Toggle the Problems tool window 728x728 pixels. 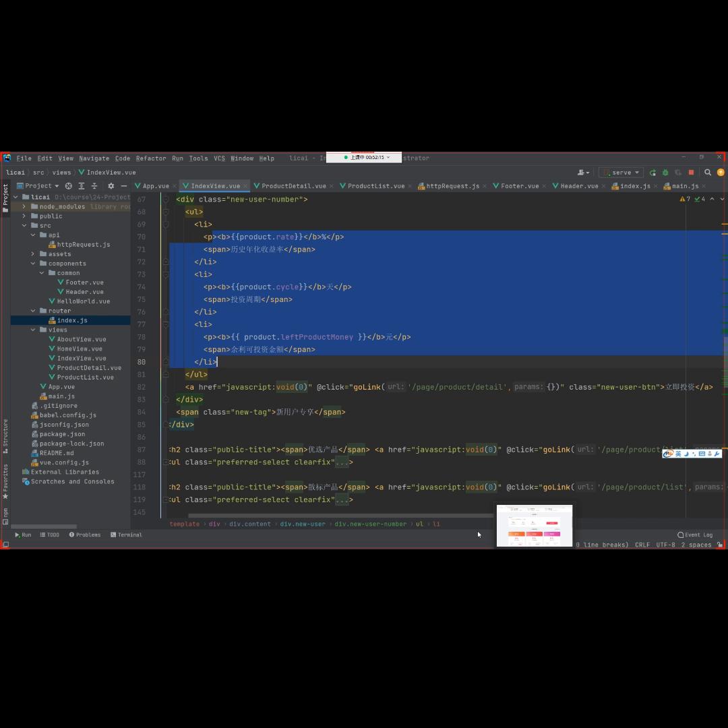coord(84,535)
